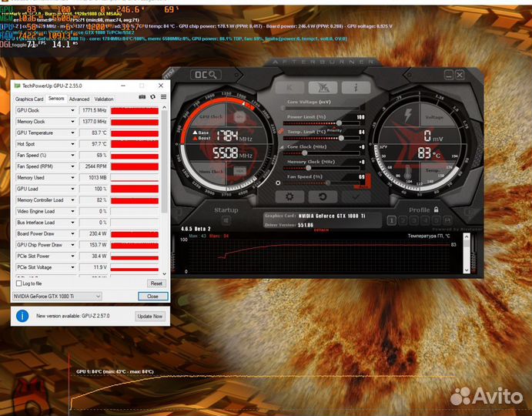Enable the Log to file checkbox
The width and height of the screenshot is (532, 416).
tap(19, 283)
